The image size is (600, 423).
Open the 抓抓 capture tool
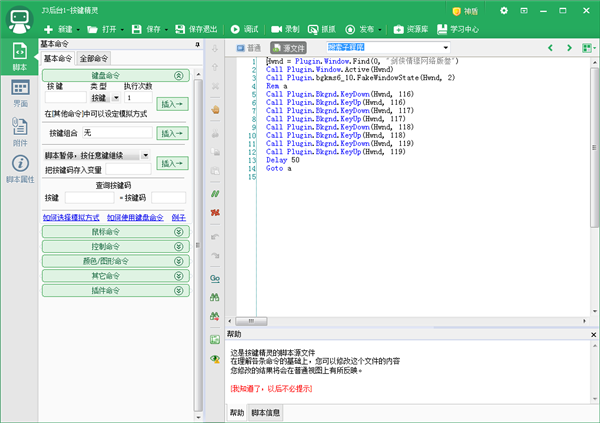[320, 30]
